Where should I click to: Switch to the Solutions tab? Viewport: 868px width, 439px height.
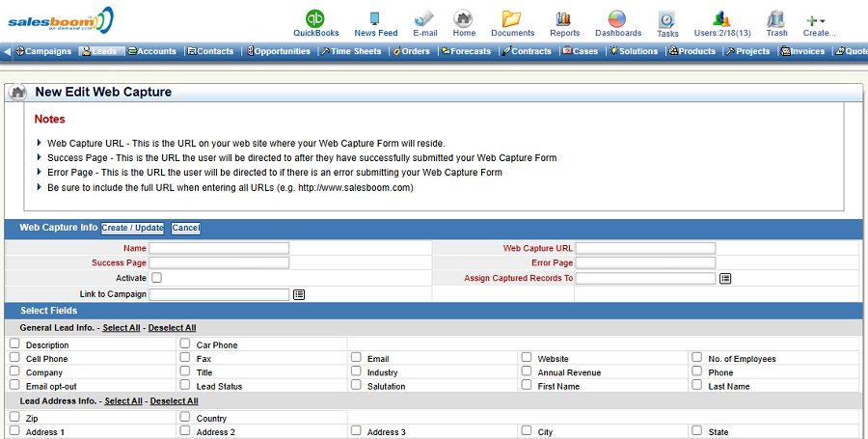[634, 51]
